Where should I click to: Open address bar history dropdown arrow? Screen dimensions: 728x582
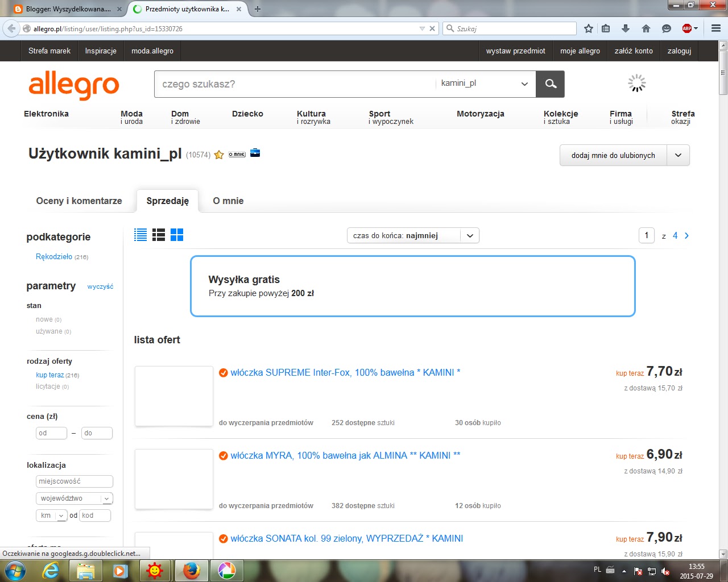(422, 28)
